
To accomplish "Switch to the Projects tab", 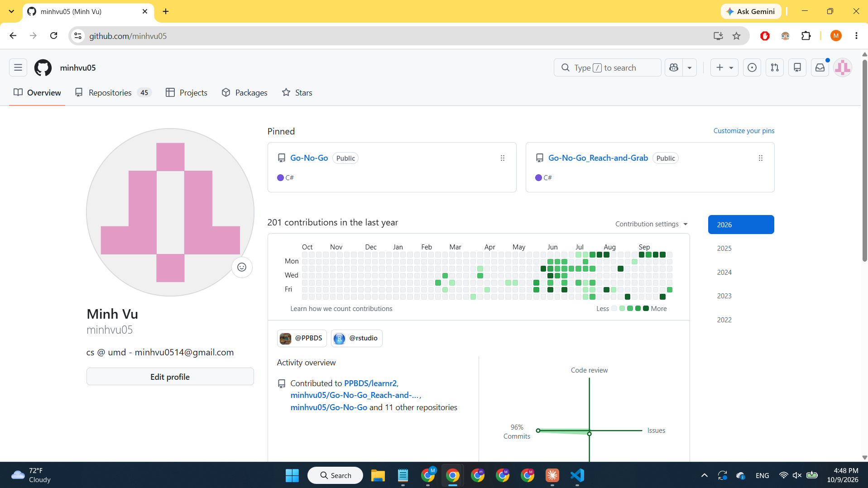I will (187, 92).
